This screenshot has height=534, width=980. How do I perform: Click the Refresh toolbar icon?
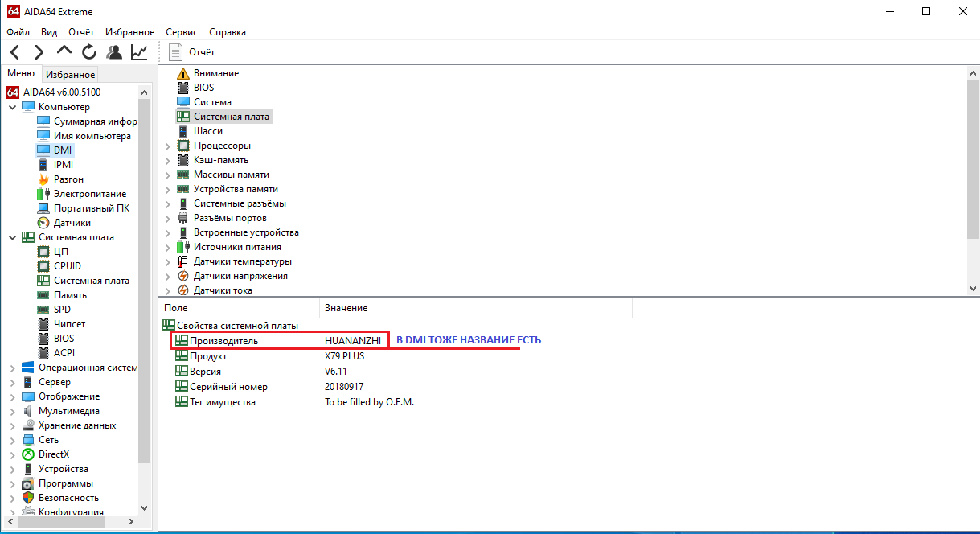89,52
